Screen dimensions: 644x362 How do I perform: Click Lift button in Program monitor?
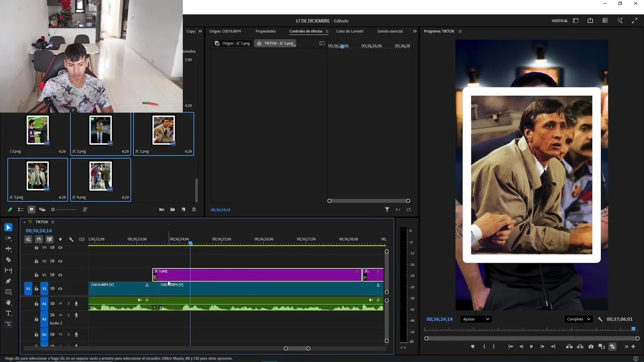click(569, 346)
